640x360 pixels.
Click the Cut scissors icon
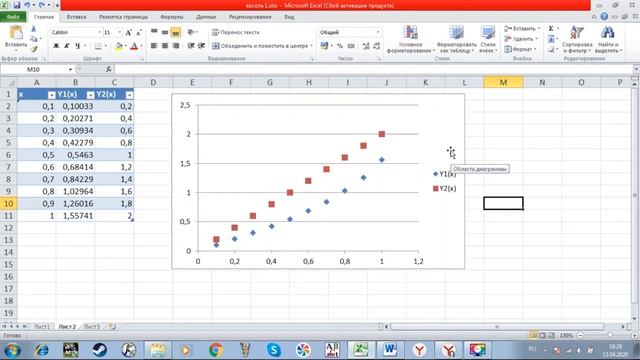(34, 29)
